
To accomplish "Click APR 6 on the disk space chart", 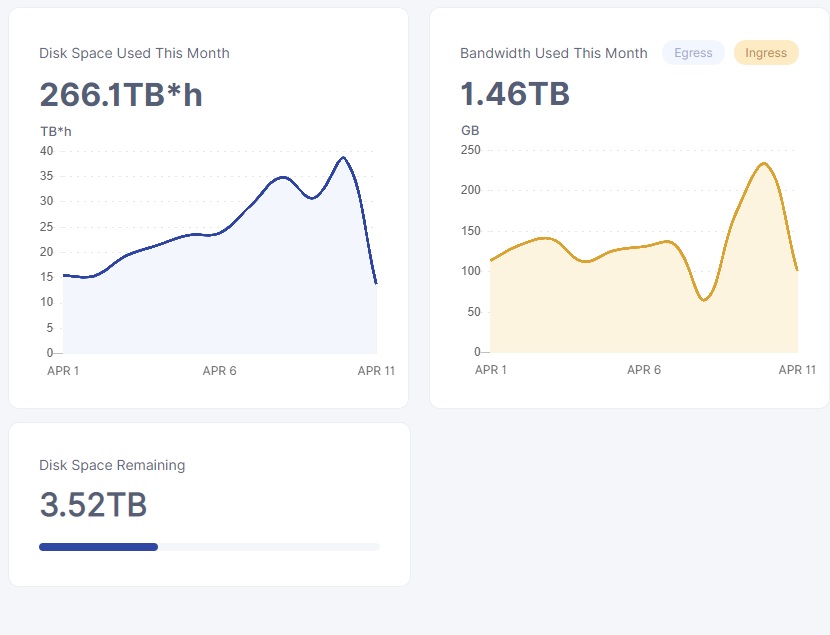I will (x=219, y=371).
